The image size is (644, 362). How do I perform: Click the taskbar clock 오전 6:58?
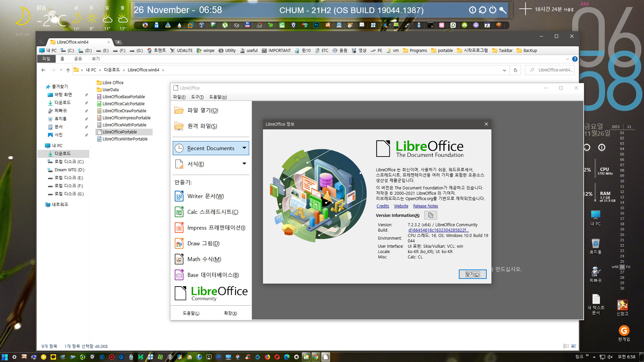pyautogui.click(x=627, y=357)
